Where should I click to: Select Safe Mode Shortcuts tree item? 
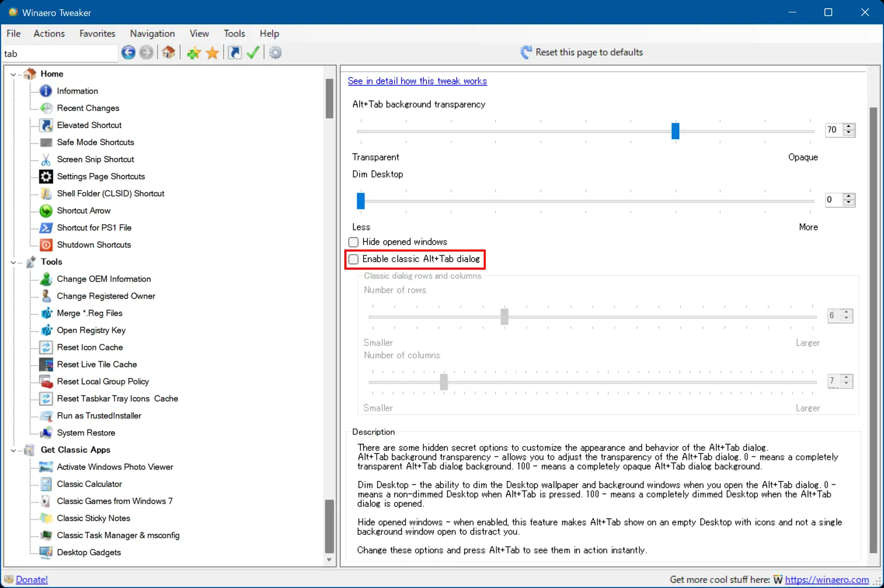95,142
